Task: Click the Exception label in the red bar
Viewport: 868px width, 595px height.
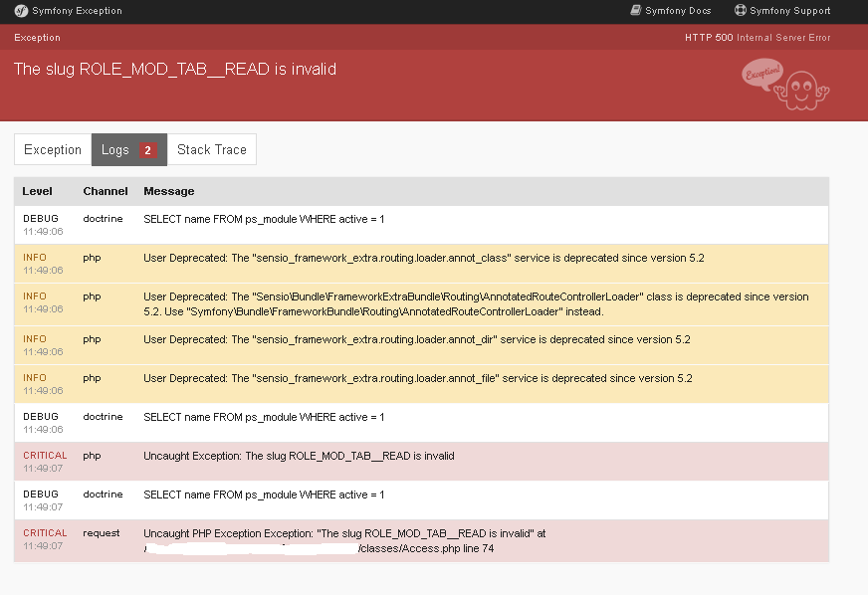Action: pyautogui.click(x=37, y=38)
